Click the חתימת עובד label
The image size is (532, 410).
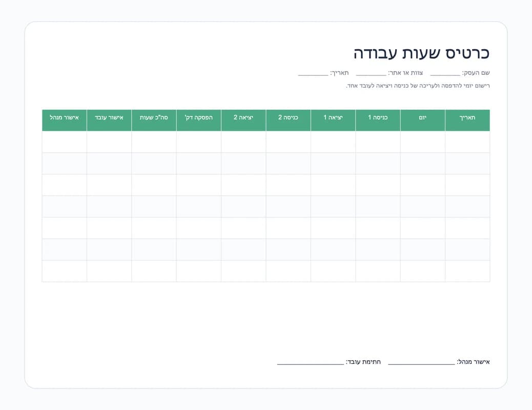363,362
